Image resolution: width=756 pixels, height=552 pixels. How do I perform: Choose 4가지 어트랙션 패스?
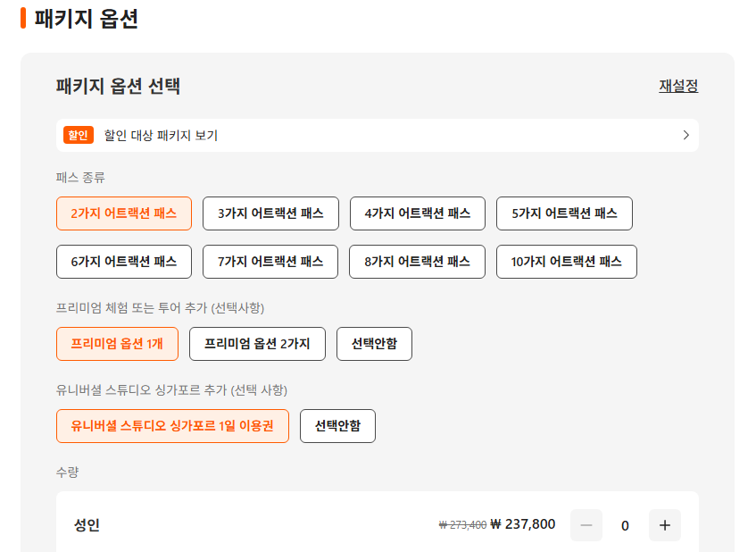click(418, 213)
